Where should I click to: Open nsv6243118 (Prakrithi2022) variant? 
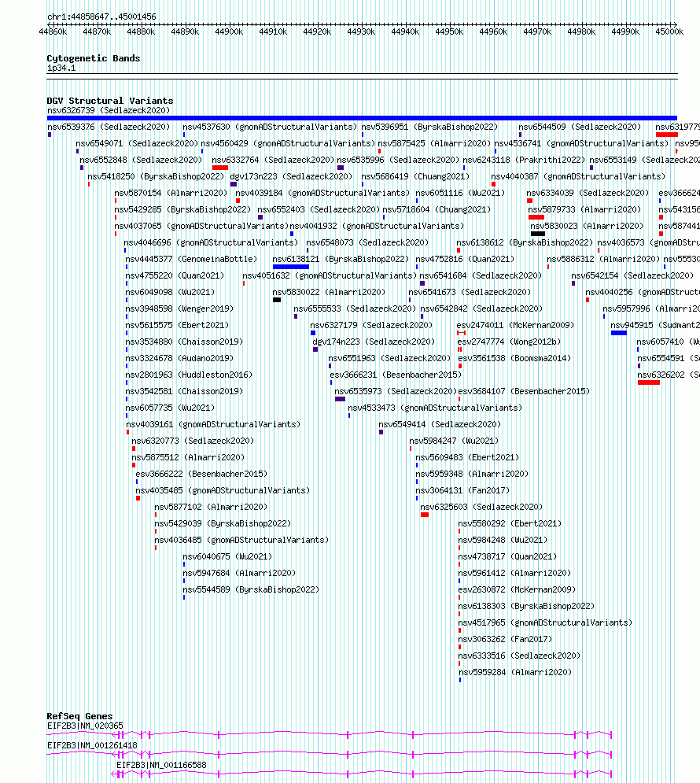[525, 160]
